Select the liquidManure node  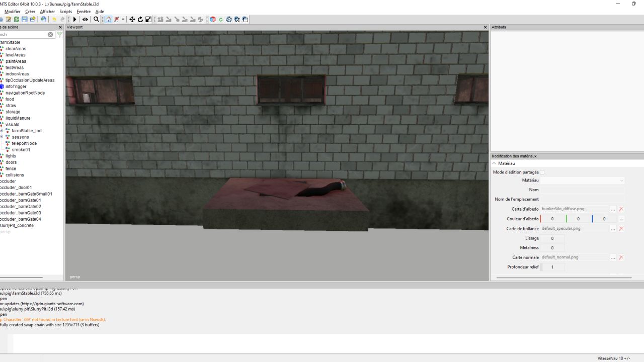18,118
